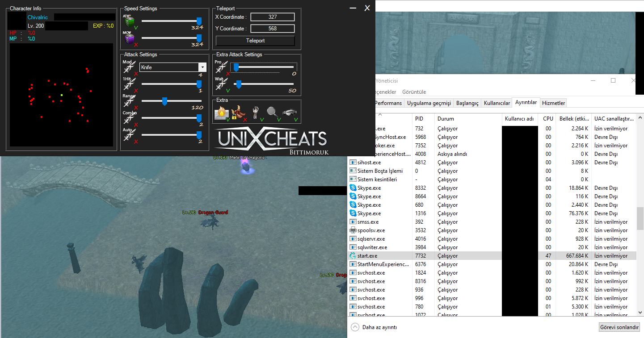Screen dimensions: 644x338
Task: Click the Task Manager vertical scrollbar thumb
Action: [x=640, y=217]
